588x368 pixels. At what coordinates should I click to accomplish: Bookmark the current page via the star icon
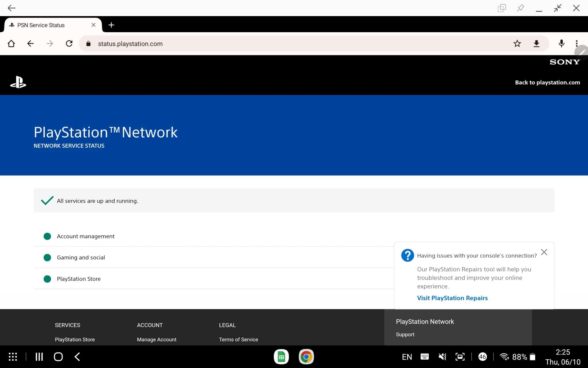coord(517,43)
